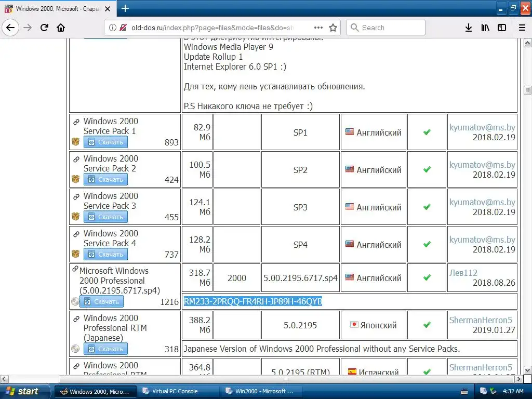Click the package icon in Service Pack 3 row
This screenshot has height=399, width=532.
point(76,217)
